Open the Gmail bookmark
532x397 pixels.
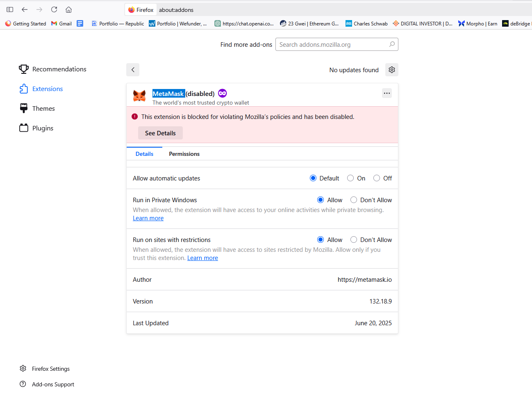pos(61,24)
